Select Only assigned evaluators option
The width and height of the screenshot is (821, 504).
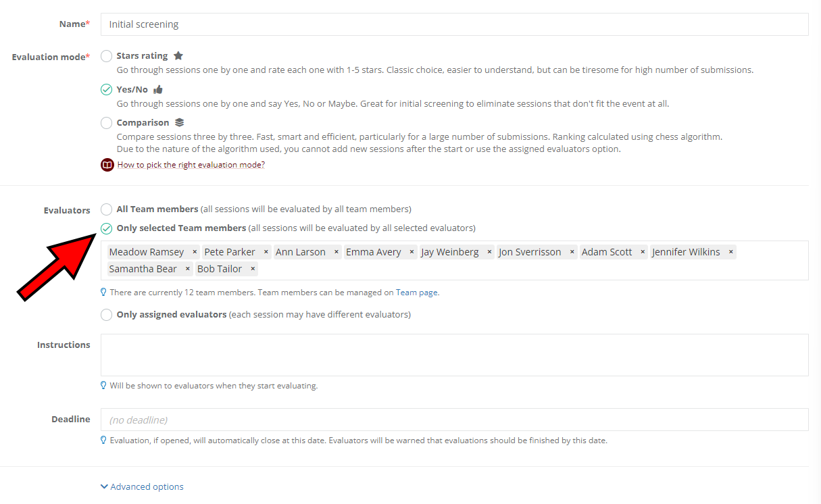point(107,315)
